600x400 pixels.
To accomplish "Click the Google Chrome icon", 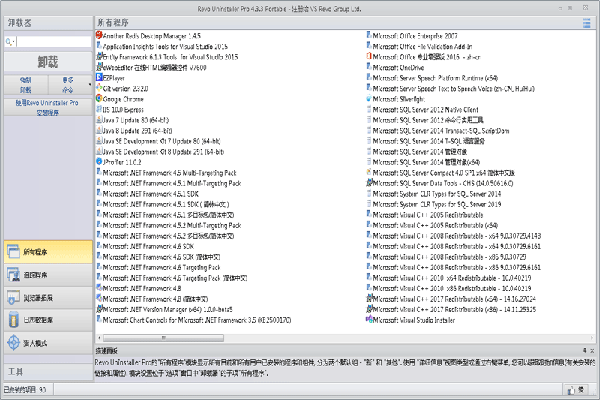I will 99,98.
